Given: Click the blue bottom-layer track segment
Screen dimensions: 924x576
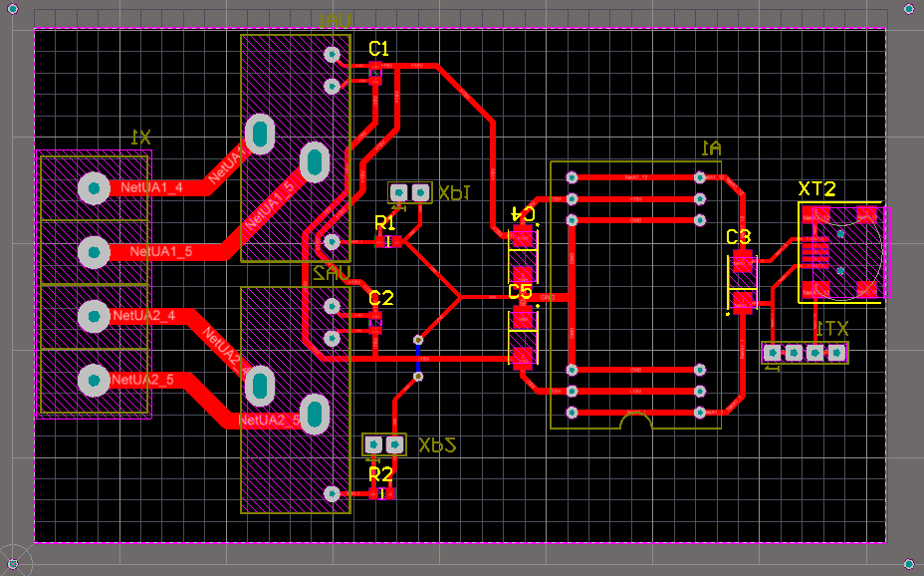Looking at the screenshot, I should (x=418, y=358).
